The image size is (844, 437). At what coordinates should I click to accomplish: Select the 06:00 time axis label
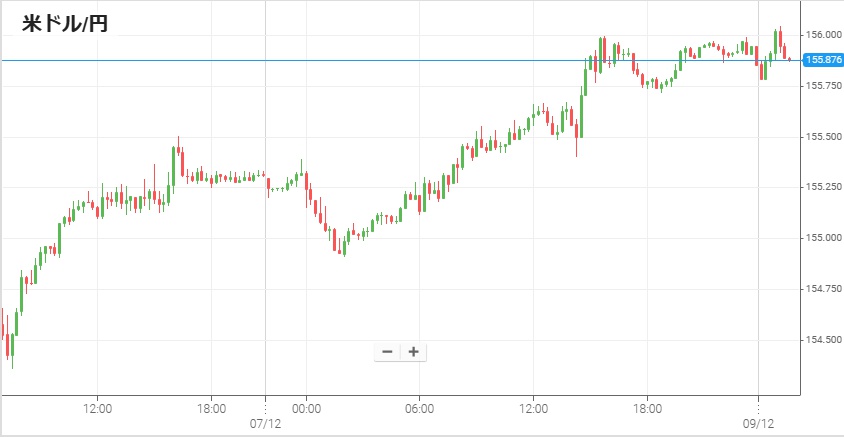(419, 408)
